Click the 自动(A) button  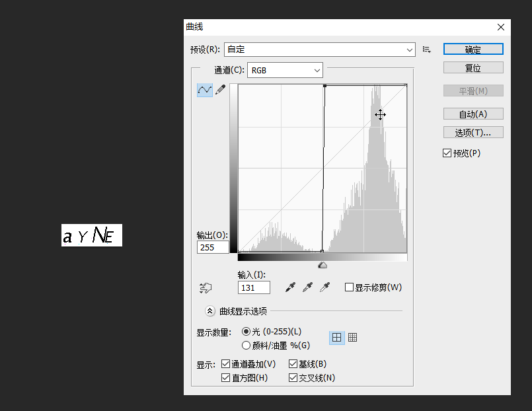point(473,114)
